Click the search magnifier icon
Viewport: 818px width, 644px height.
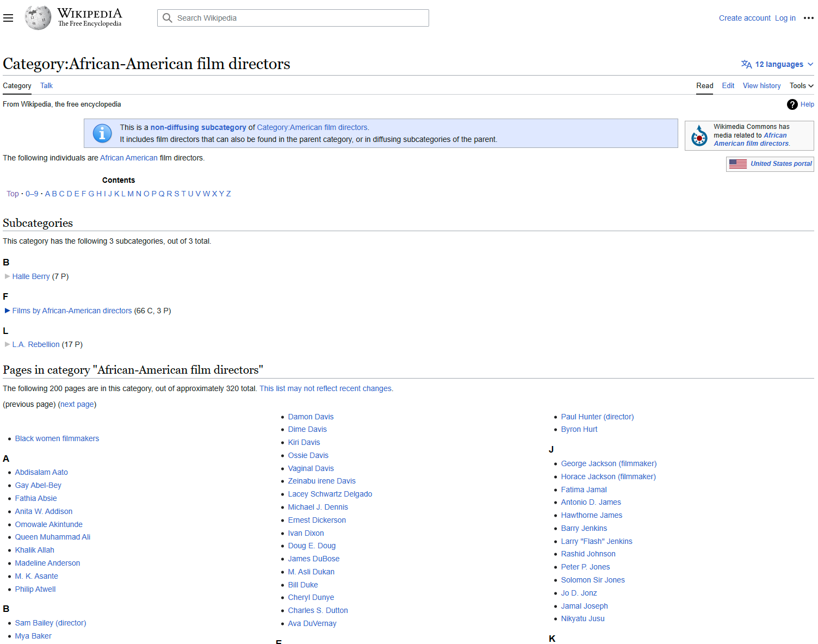coord(167,17)
